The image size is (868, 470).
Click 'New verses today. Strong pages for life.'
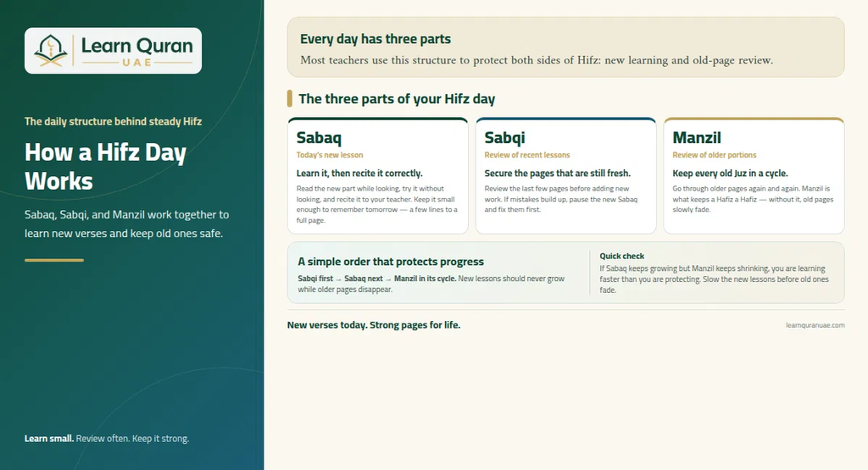[x=374, y=325]
